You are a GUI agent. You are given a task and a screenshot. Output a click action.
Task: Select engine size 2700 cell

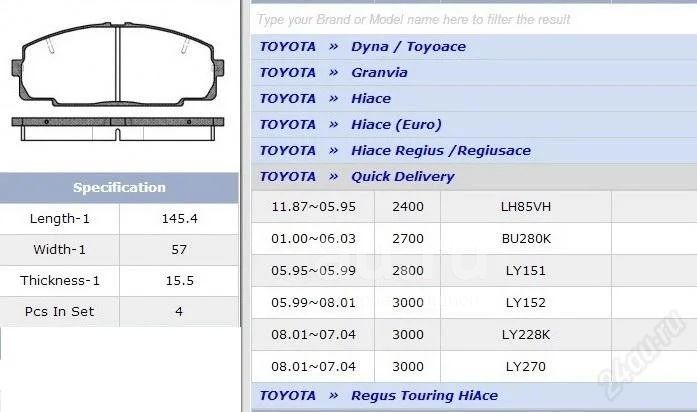(408, 239)
